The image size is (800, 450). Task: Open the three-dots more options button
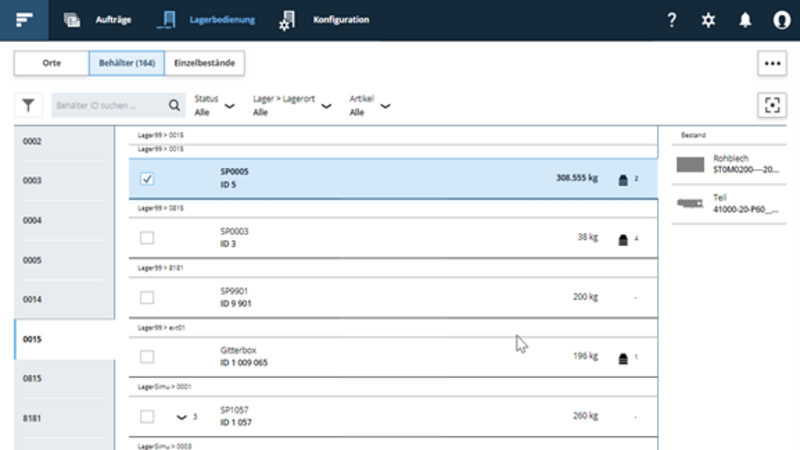pyautogui.click(x=770, y=63)
